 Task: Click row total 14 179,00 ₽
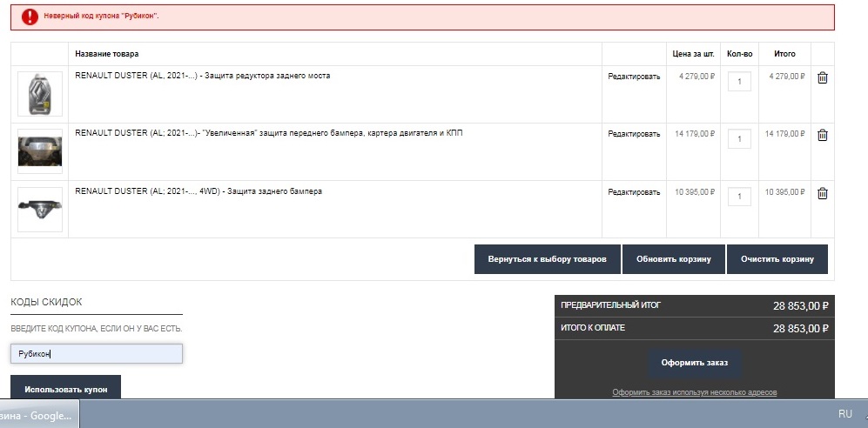(x=785, y=134)
